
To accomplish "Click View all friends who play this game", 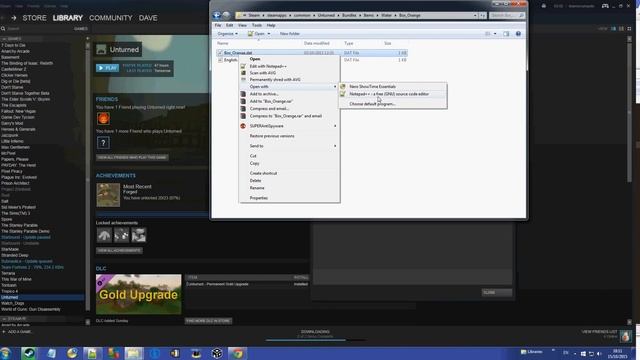I will point(132,158).
